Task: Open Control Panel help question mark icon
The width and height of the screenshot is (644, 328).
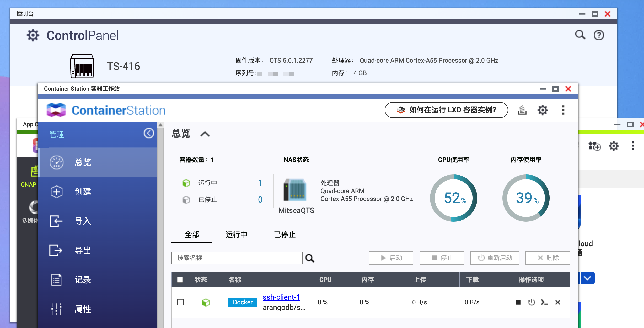Action: coord(599,35)
